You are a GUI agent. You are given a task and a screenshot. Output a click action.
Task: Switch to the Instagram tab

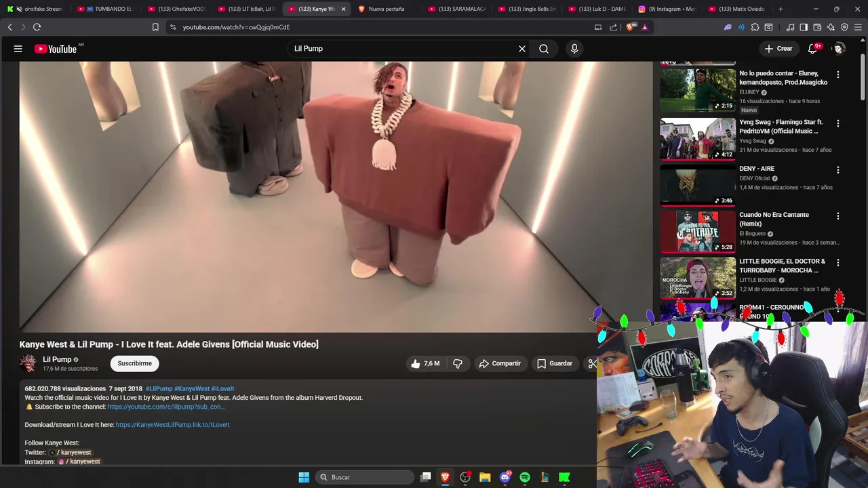tap(667, 9)
